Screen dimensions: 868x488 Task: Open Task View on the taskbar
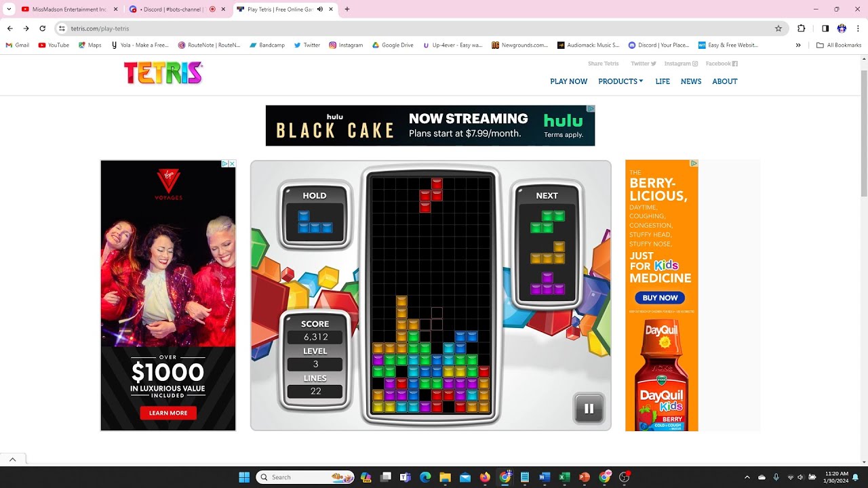(386, 477)
